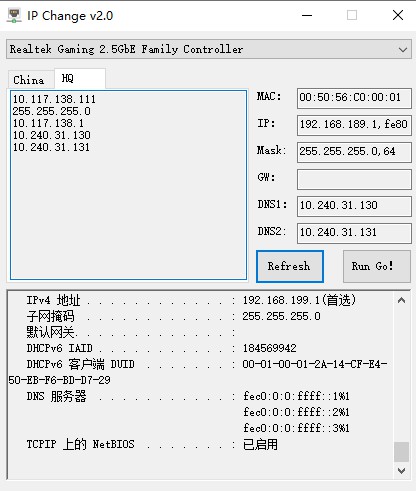Click the Refresh button
The image size is (416, 491).
[290, 266]
